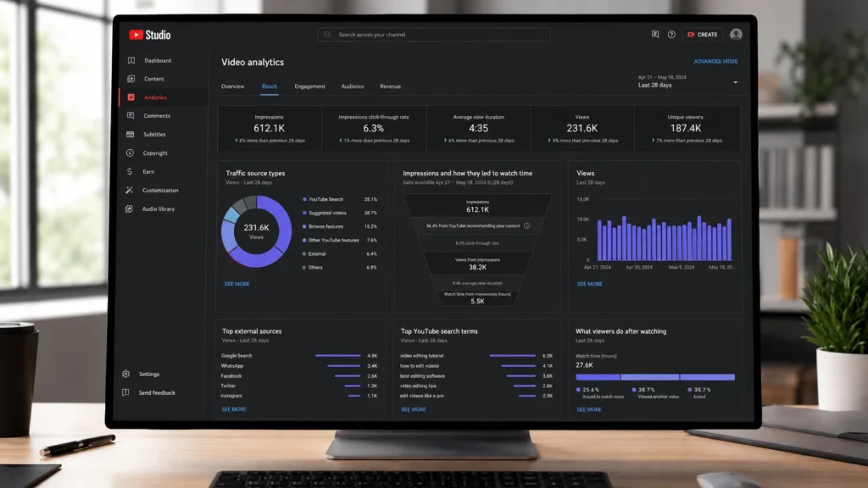Focus the Search across your channel field
Screen dimensions: 868x488
434,34
